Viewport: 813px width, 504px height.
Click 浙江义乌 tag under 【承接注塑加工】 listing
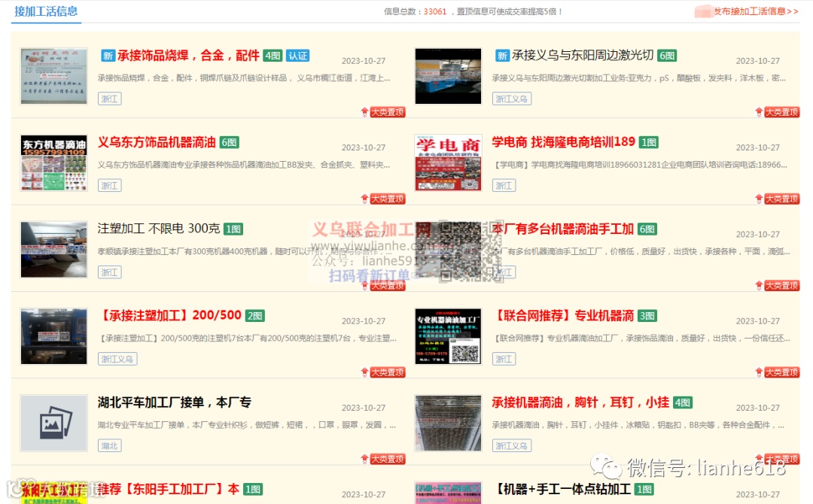(117, 359)
